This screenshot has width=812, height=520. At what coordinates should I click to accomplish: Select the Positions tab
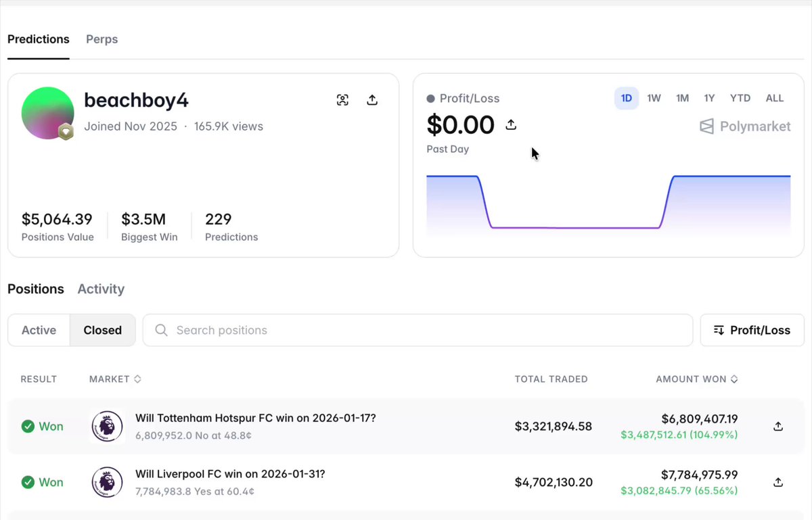(x=36, y=289)
